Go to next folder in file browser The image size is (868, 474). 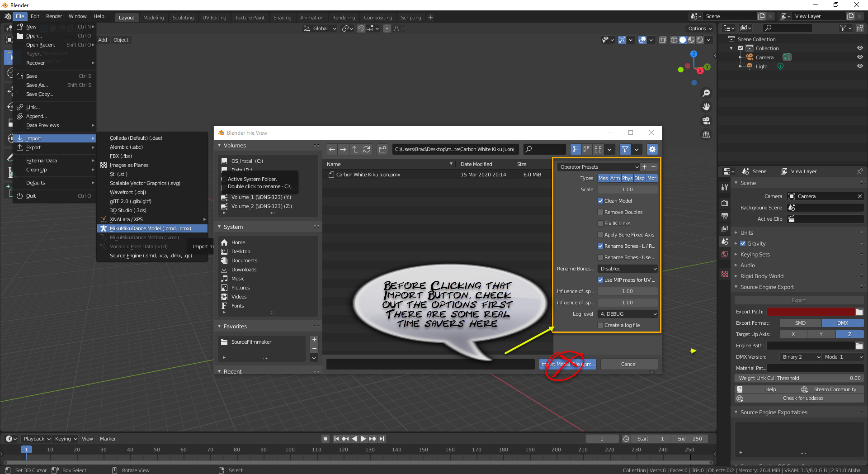coord(343,149)
